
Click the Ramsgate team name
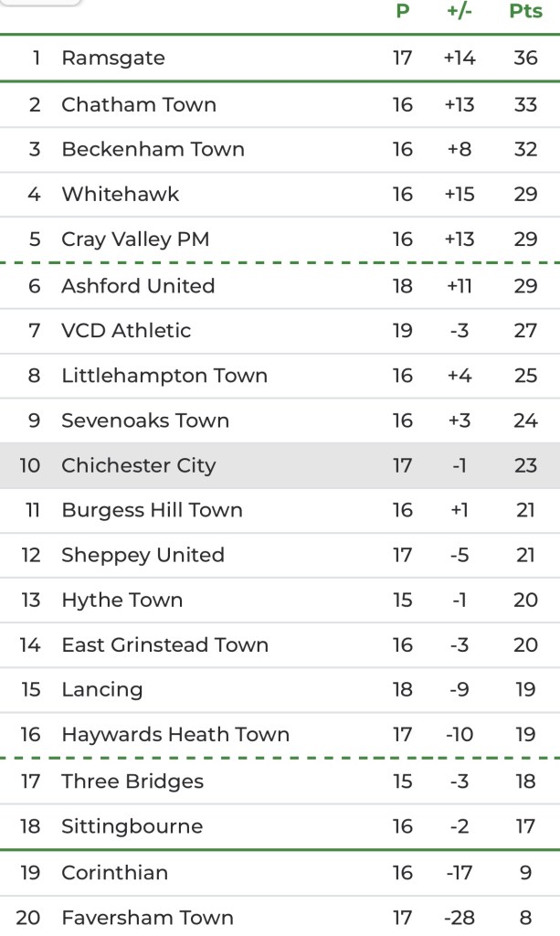click(113, 58)
